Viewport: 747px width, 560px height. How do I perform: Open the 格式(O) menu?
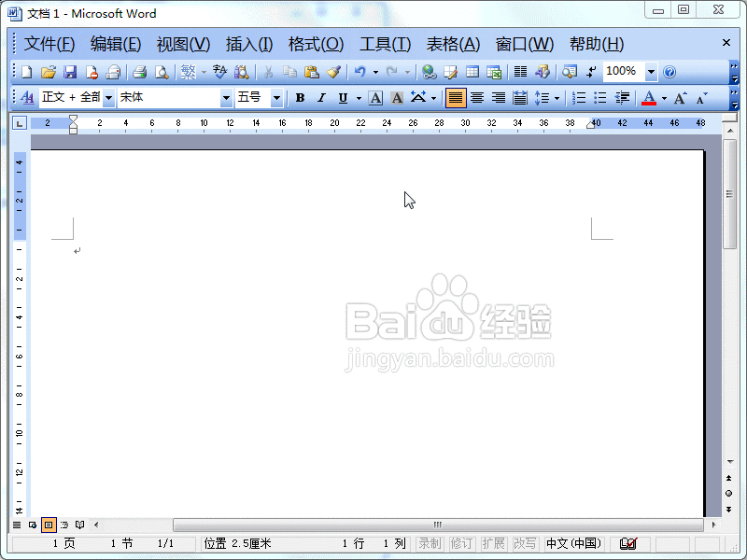(x=316, y=44)
